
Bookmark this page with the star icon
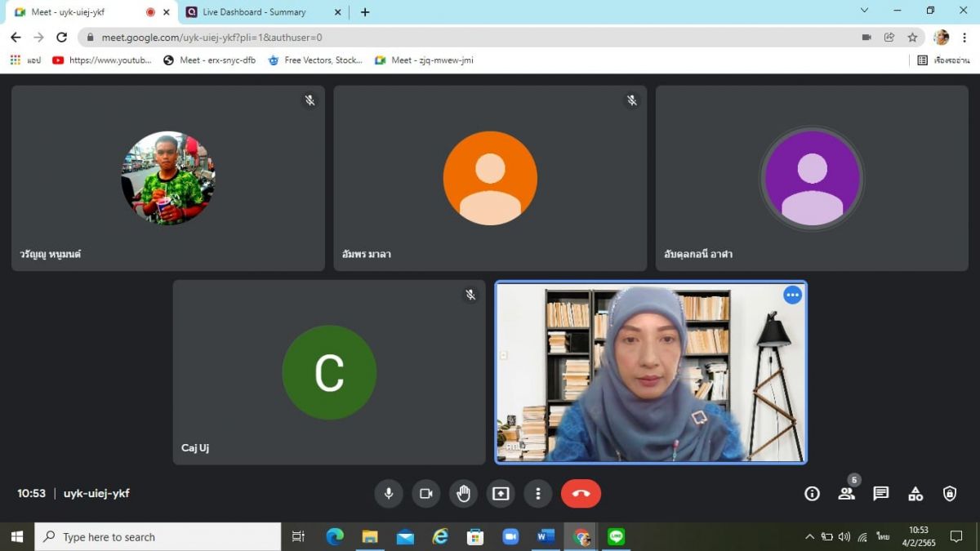[912, 38]
